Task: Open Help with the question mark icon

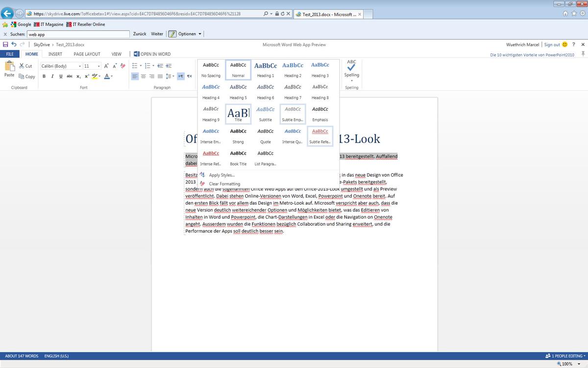Action: pyautogui.click(x=574, y=45)
